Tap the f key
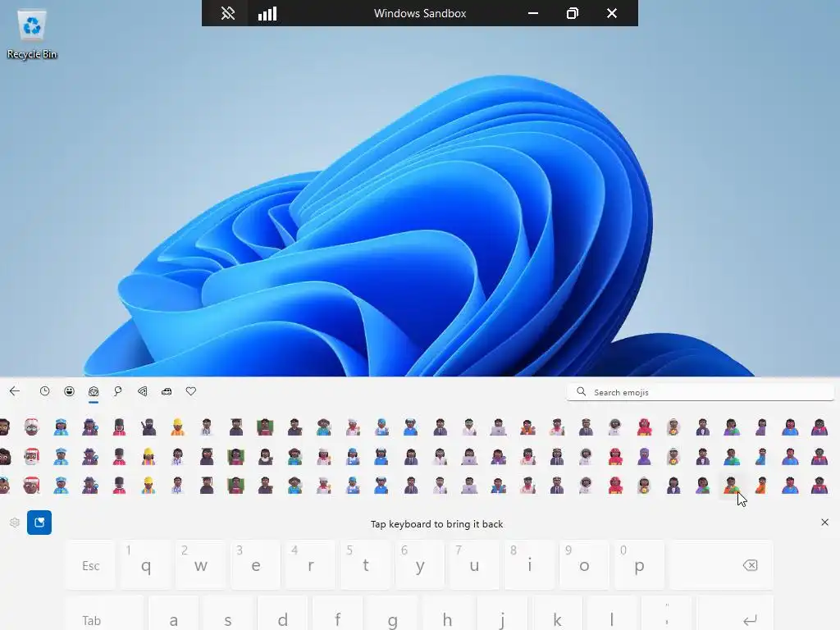The height and width of the screenshot is (630, 840). click(x=338, y=614)
